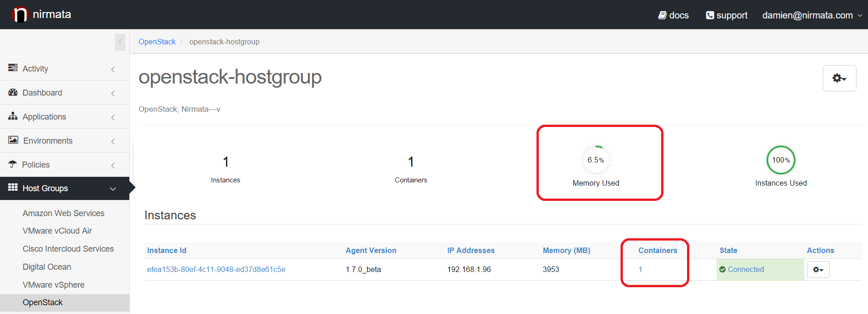Screen dimensions: 868x314
Task: Click the Applications hierarchy icon
Action: tap(13, 116)
